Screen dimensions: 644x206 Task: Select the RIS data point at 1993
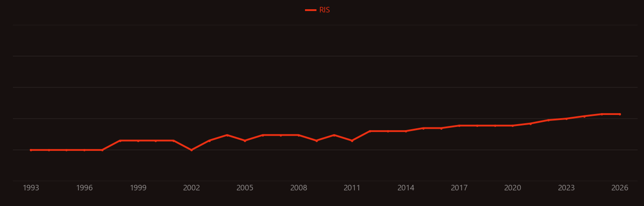click(x=31, y=150)
